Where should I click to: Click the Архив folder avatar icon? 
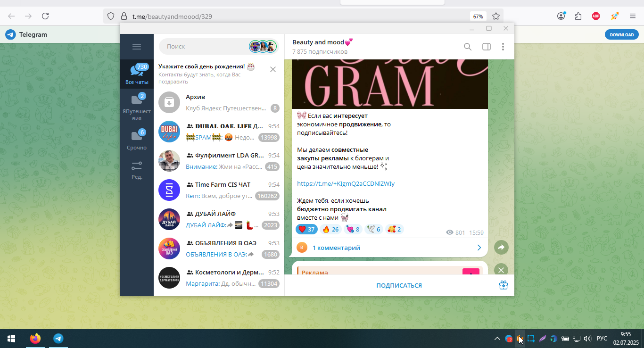pyautogui.click(x=169, y=102)
